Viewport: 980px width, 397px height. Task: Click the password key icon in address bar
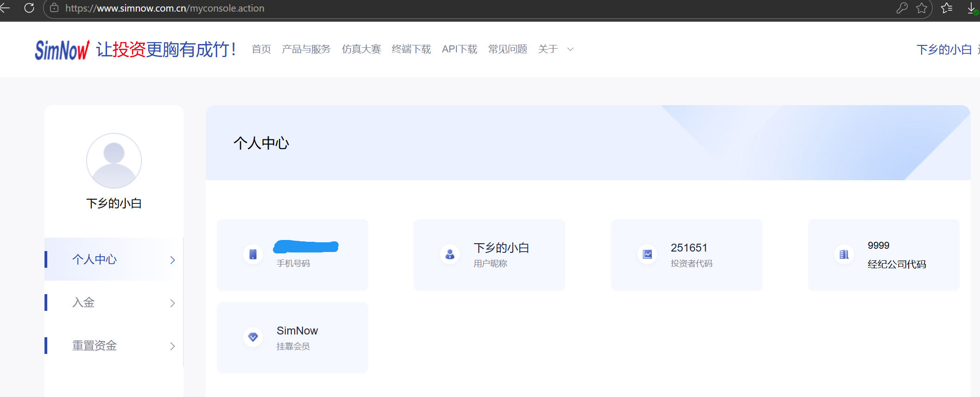pos(902,8)
